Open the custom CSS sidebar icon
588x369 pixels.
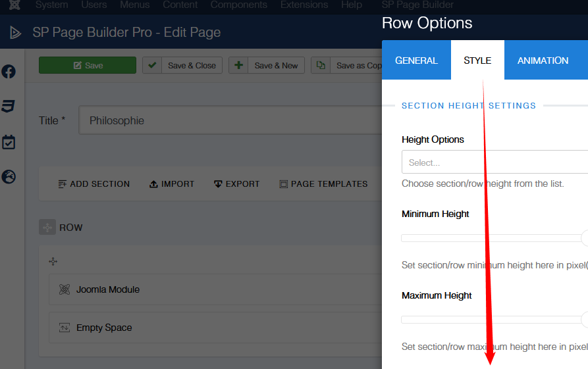[x=9, y=107]
